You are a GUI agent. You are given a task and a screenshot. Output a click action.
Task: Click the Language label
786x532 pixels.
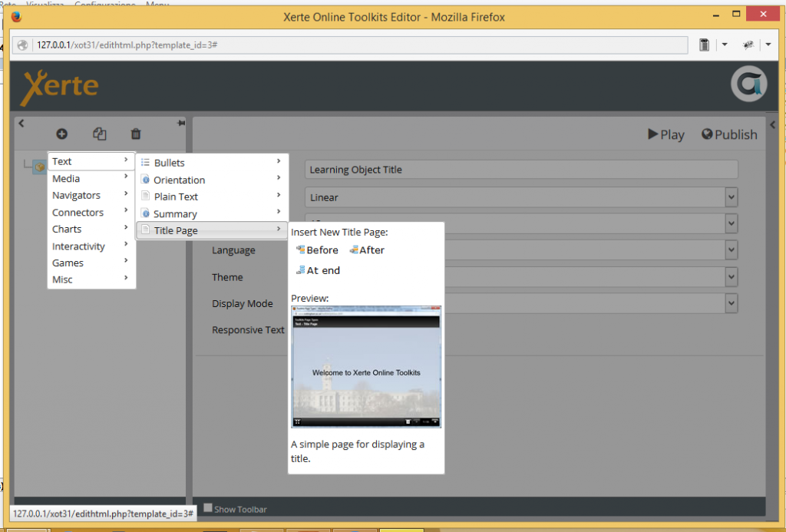tap(233, 249)
